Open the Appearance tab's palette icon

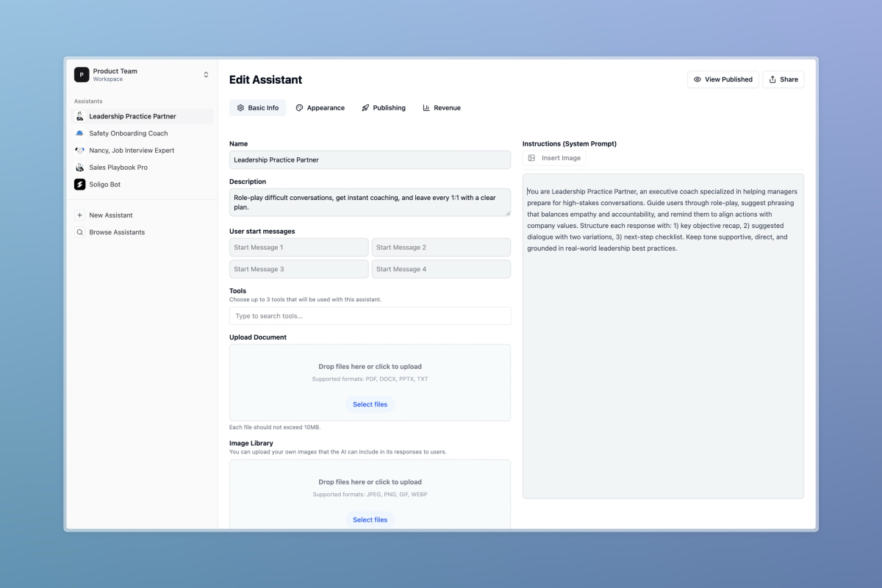point(299,107)
